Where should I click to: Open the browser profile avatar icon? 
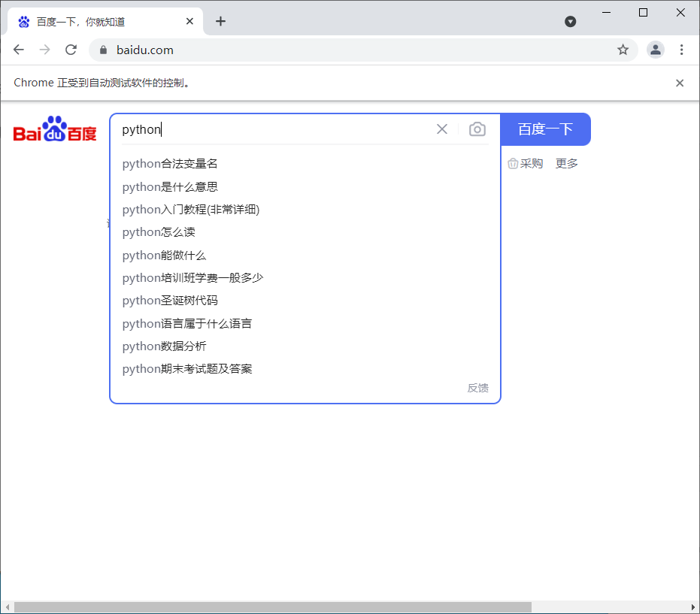click(655, 50)
